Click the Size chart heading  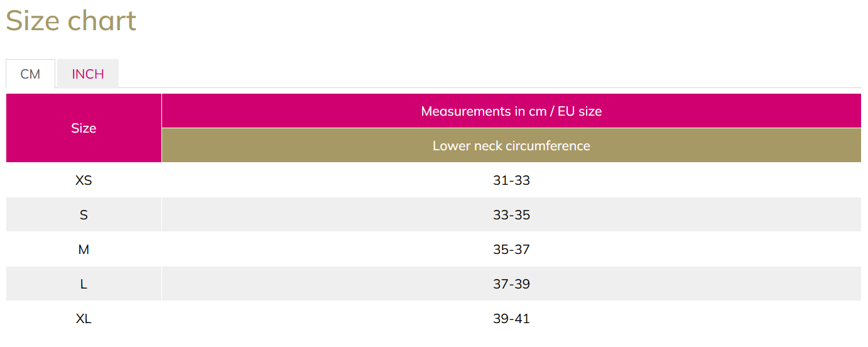tap(71, 21)
